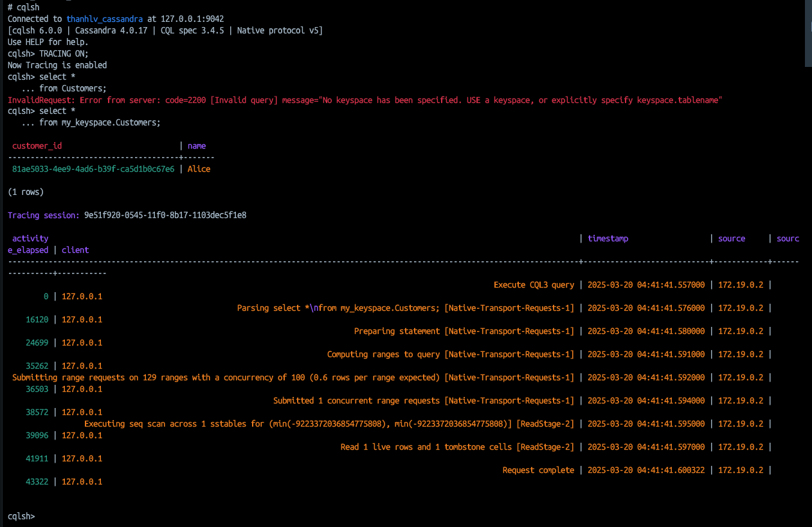The height and width of the screenshot is (527, 812).
Task: Click the final empty cqlsh> prompt
Action: tap(21, 517)
